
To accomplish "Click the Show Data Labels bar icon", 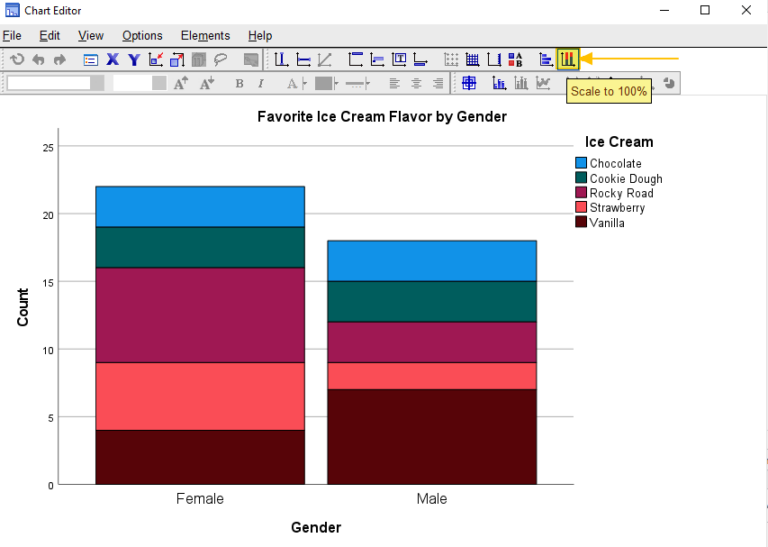I will [499, 83].
